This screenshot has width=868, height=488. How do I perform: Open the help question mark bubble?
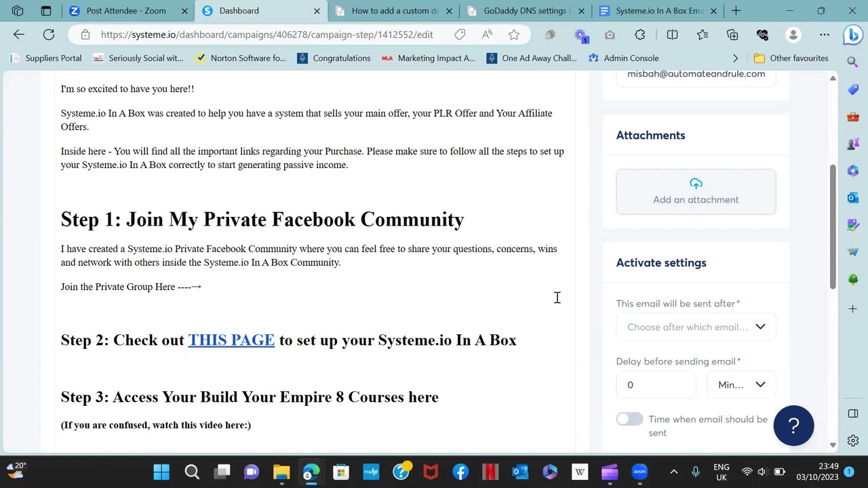(x=793, y=426)
